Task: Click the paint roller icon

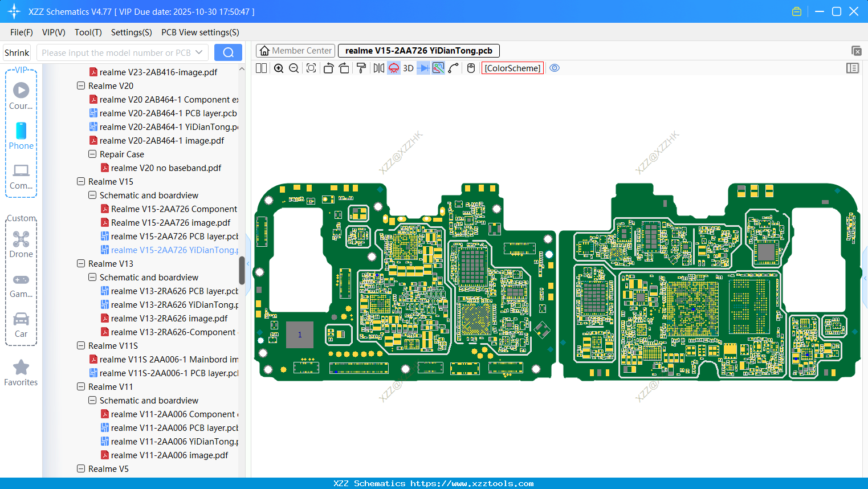Action: (361, 68)
